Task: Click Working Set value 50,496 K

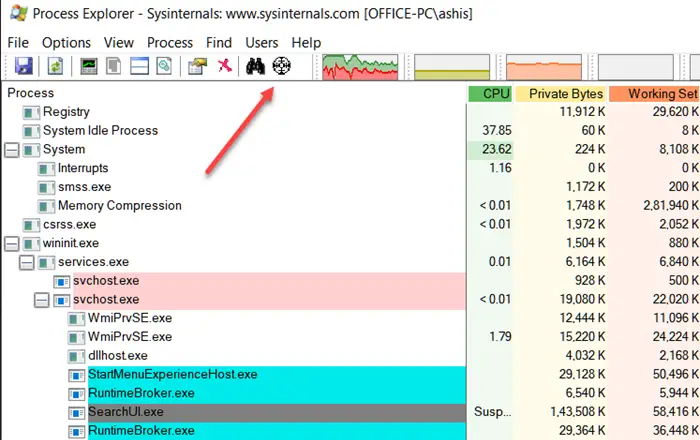Action: point(676,374)
